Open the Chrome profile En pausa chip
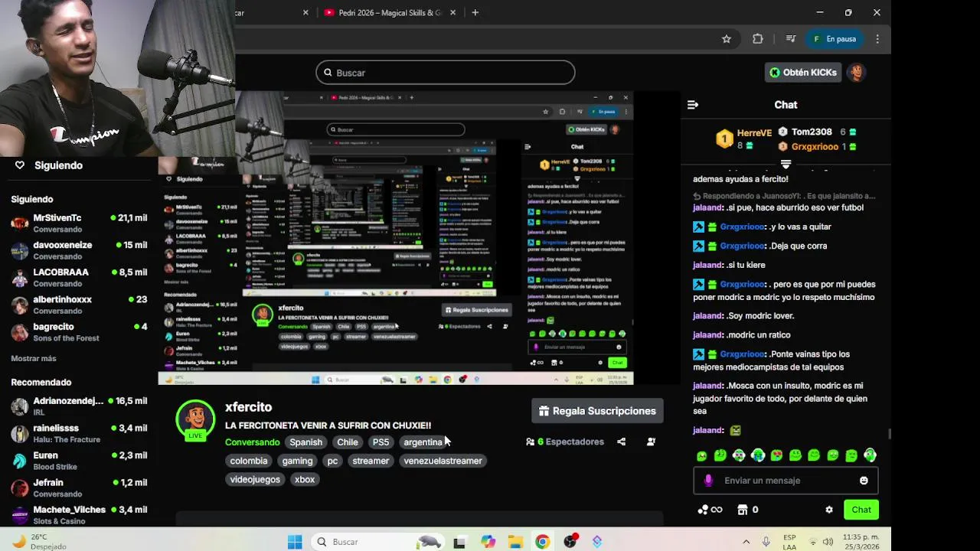Image resolution: width=980 pixels, height=551 pixels. point(834,39)
